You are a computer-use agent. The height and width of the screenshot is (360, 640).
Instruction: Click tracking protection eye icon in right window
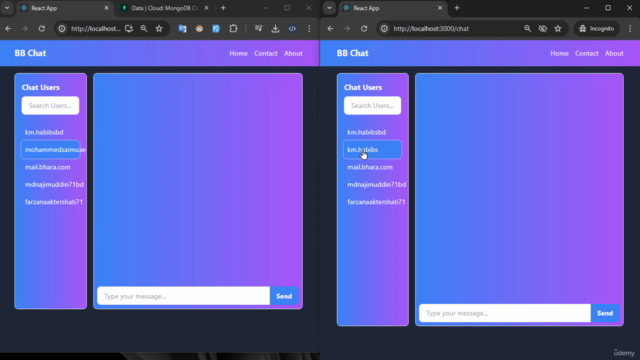point(542,29)
